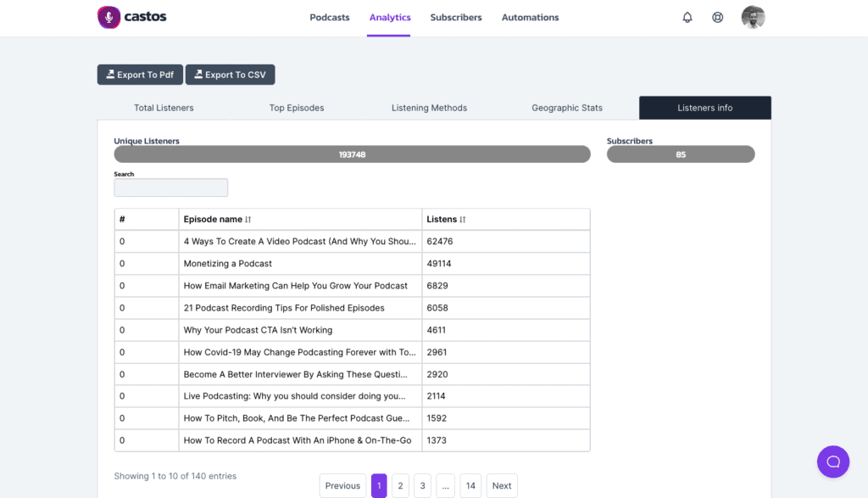Image resolution: width=868 pixels, height=498 pixels.
Task: Click the Castos microphone logo
Action: click(x=109, y=17)
